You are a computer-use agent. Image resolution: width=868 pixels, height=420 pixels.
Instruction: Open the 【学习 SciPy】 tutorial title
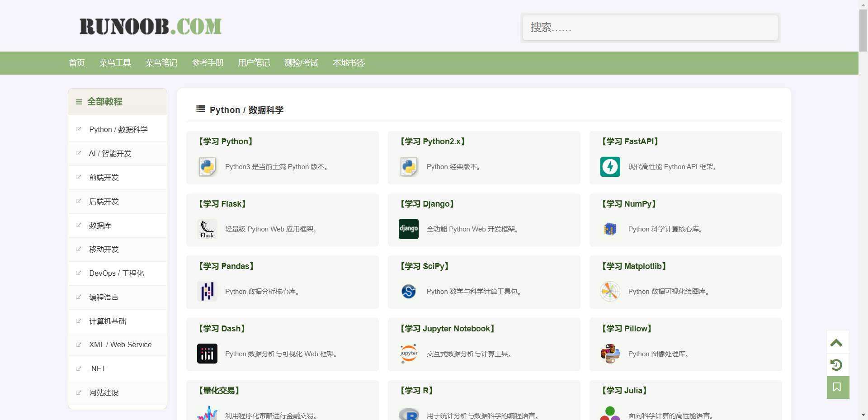[x=425, y=266]
